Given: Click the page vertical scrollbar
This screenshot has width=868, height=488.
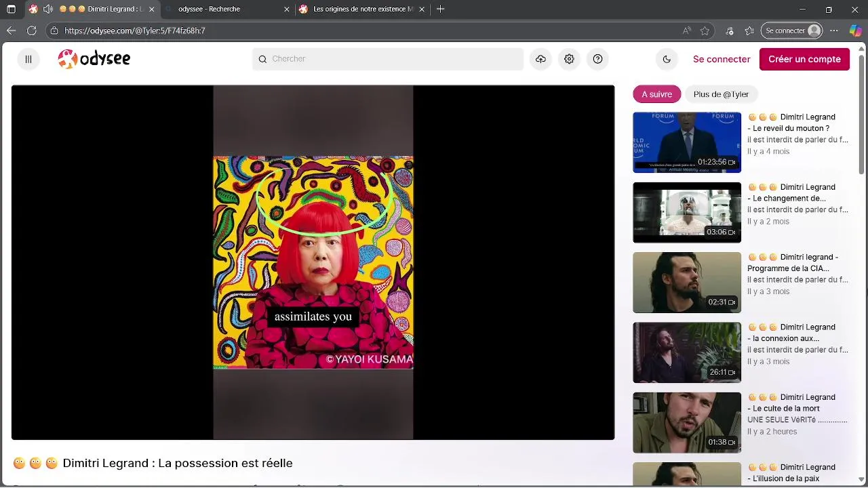Looking at the screenshot, I should pos(862,115).
